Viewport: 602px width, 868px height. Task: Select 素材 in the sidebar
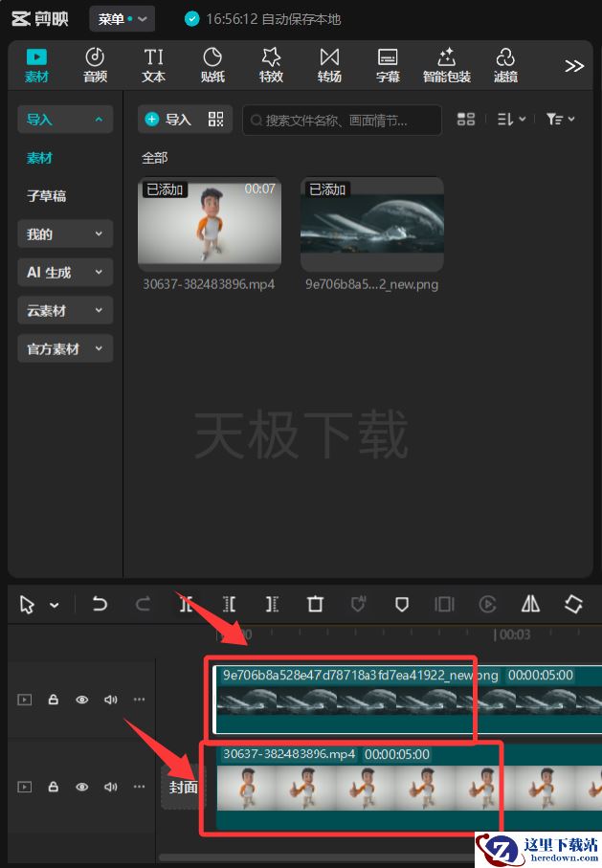(39, 158)
